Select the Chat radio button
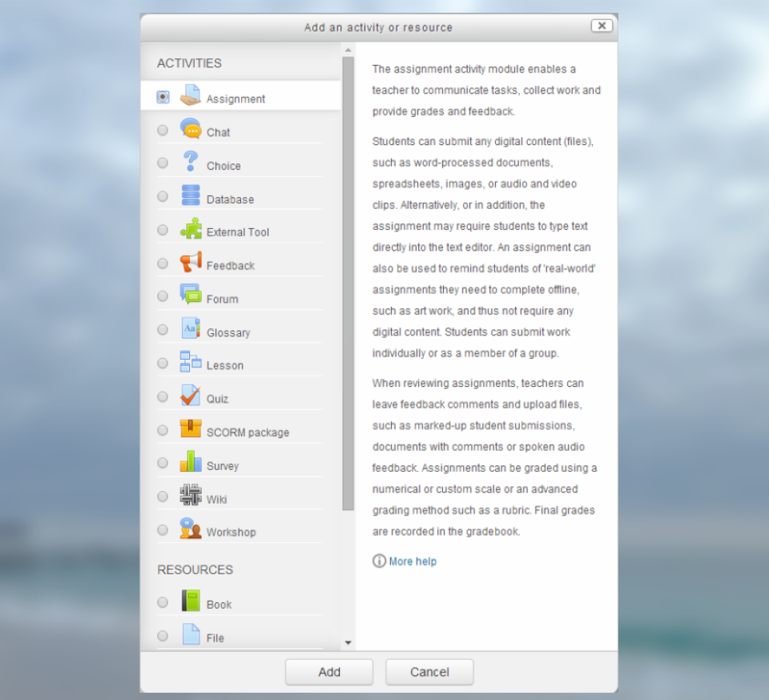This screenshot has height=700, width=769. (163, 131)
